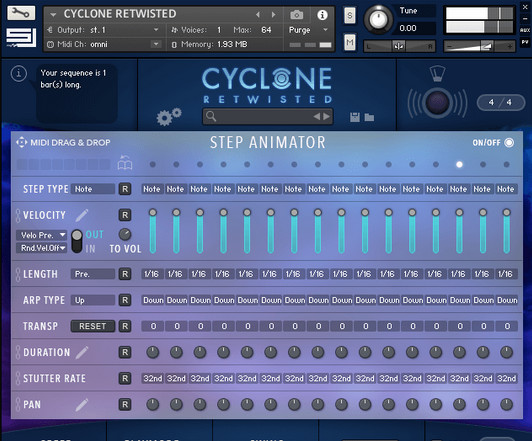Randomize the Transp row with R

click(125, 326)
